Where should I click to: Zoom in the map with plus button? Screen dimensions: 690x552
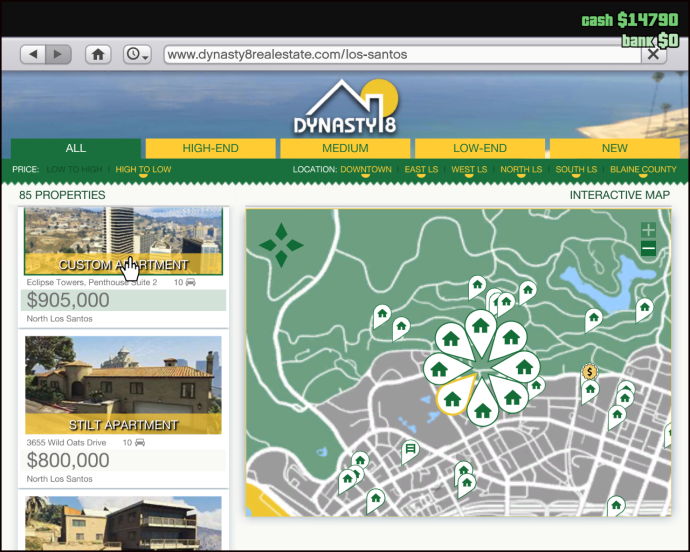click(648, 230)
